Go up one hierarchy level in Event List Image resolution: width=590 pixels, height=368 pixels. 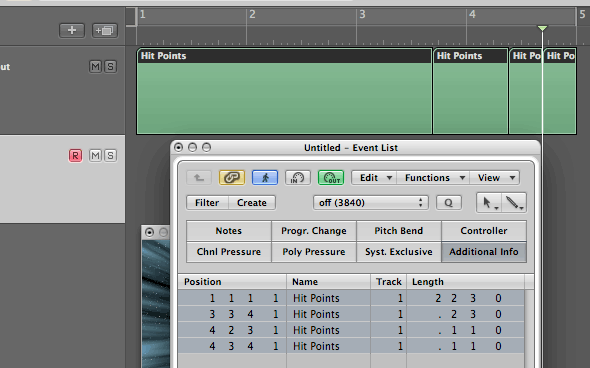pos(199,178)
